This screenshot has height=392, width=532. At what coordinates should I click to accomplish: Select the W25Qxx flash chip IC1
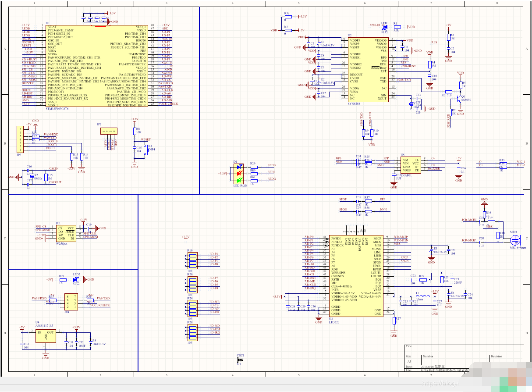tap(66, 234)
